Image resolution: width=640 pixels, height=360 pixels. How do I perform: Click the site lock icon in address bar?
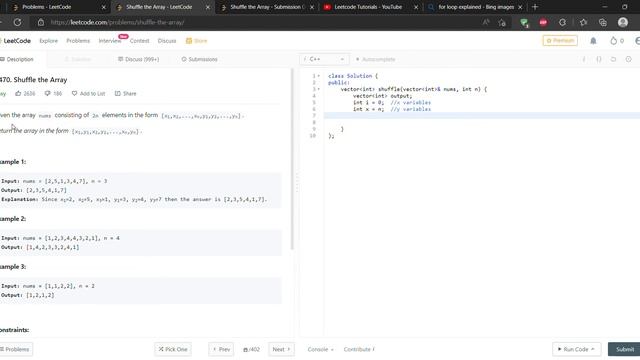41,22
